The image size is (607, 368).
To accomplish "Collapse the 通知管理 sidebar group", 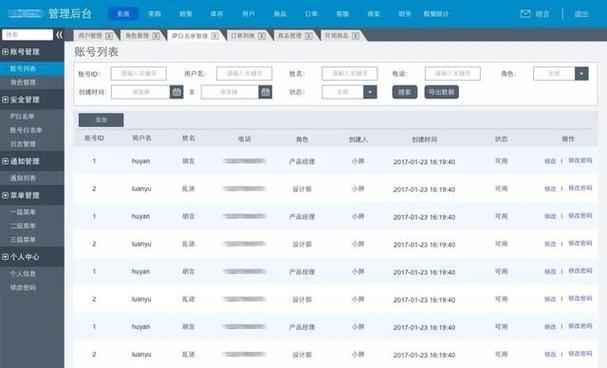I will [x=5, y=161].
